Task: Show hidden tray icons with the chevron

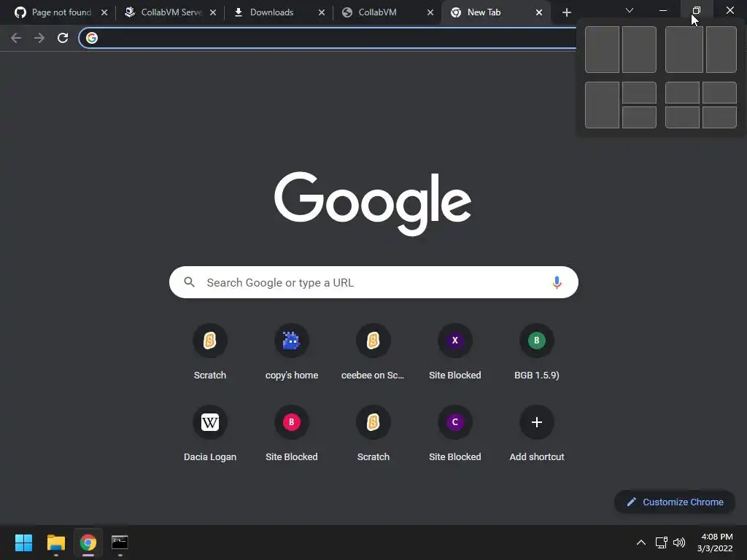Action: (641, 542)
